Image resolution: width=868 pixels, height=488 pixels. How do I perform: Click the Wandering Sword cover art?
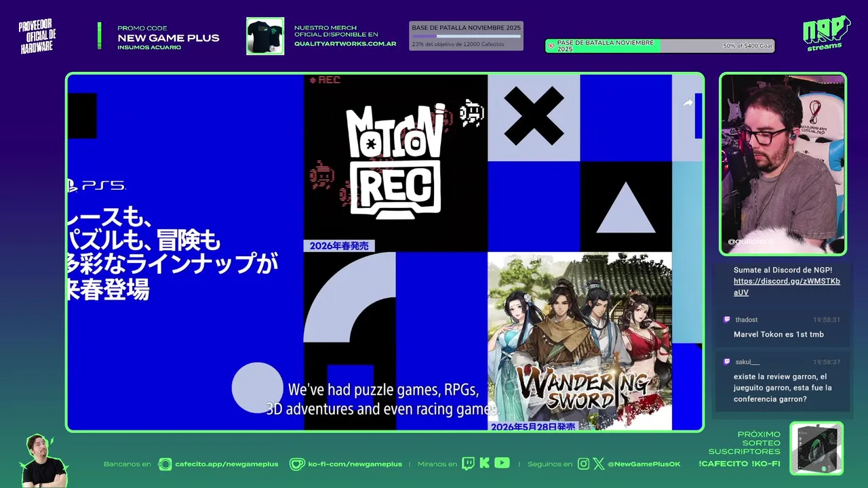(580, 341)
